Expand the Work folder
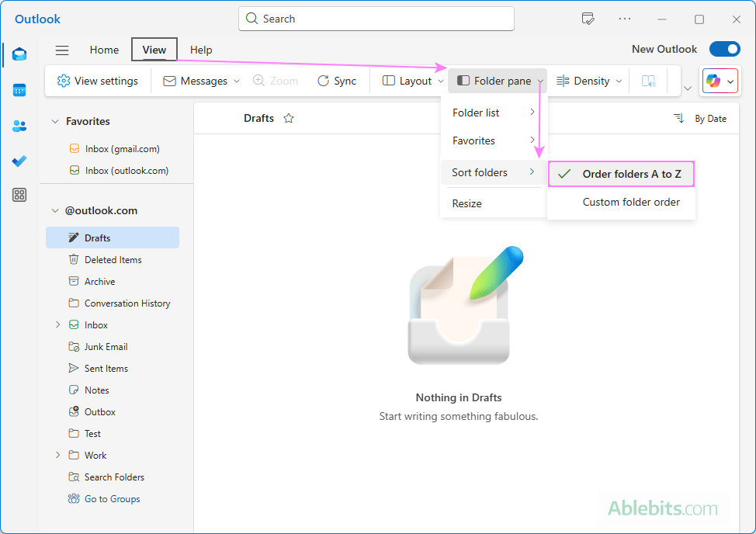 pos(57,456)
